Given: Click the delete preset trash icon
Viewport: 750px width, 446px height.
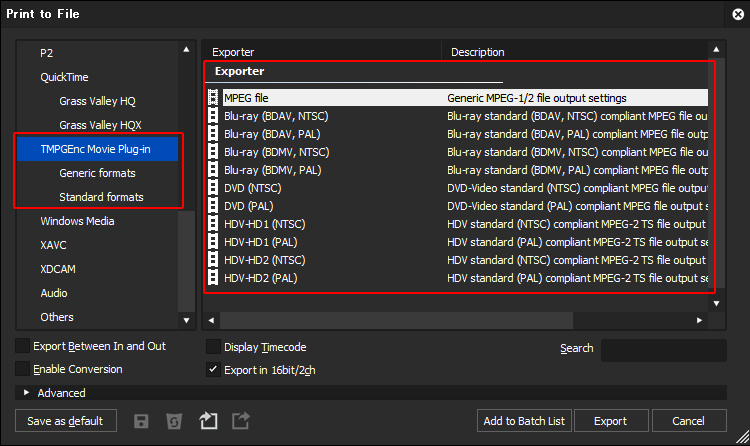Looking at the screenshot, I should click(174, 421).
